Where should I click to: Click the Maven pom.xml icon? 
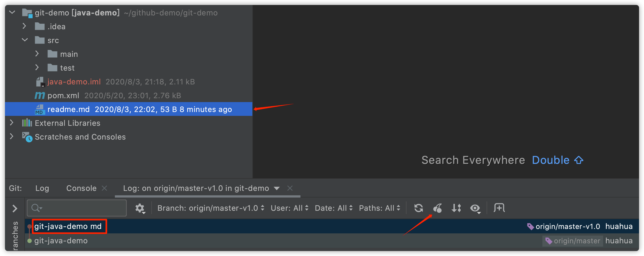click(40, 95)
